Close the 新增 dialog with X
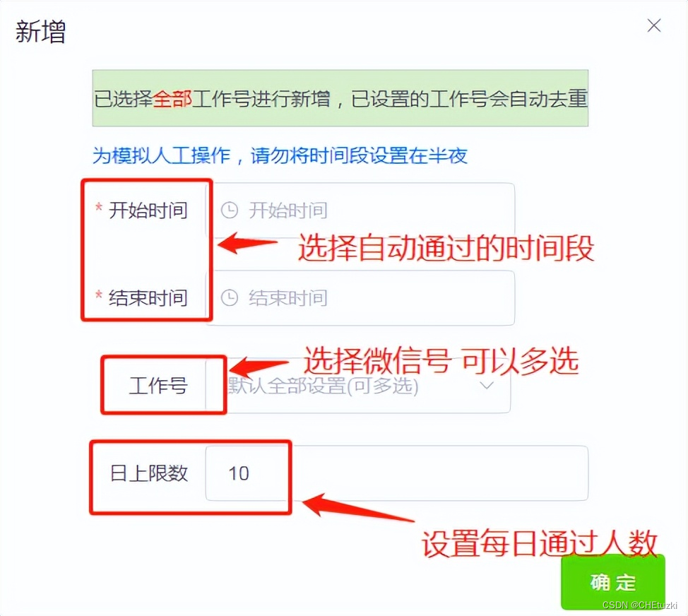 (x=654, y=25)
